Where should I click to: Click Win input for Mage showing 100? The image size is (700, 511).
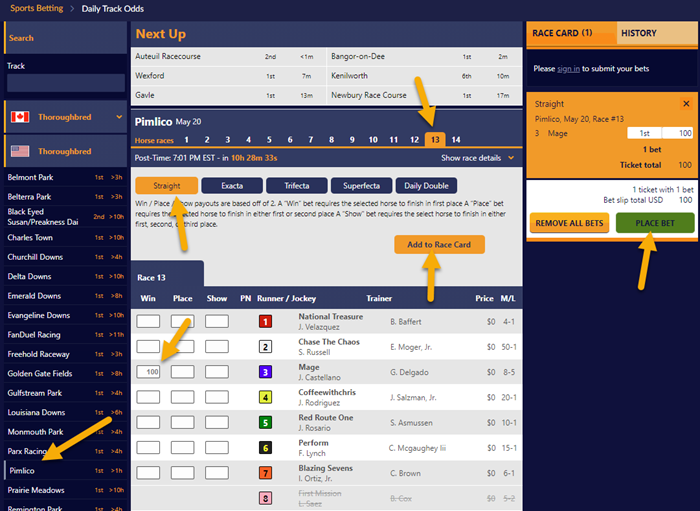click(x=148, y=372)
